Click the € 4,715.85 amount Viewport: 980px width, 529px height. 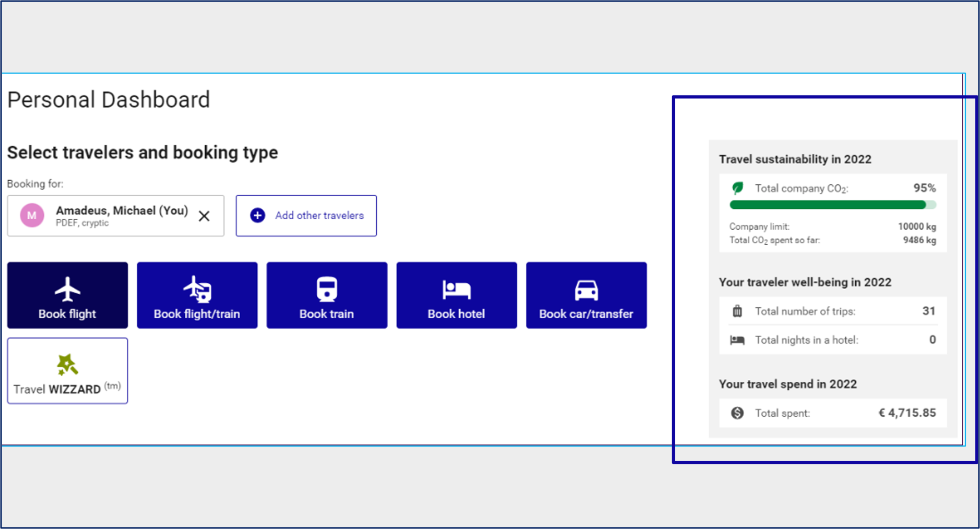pyautogui.click(x=907, y=413)
